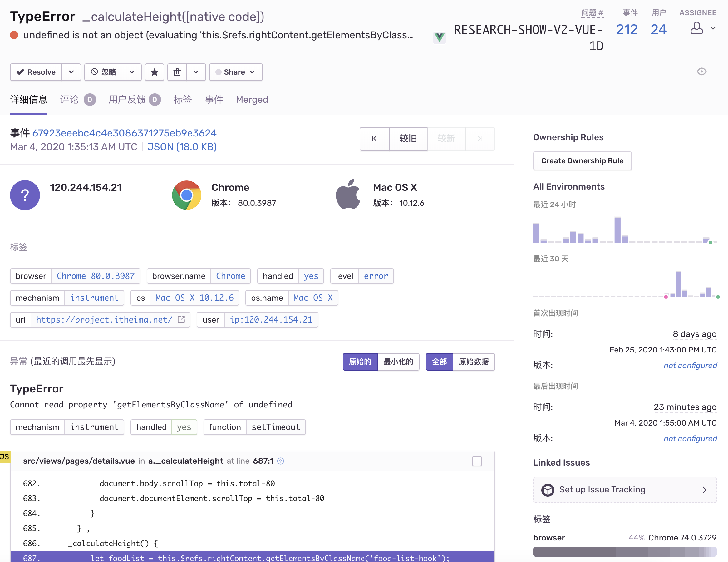Click the browser tag distribution bar
Screen dimensions: 728x562
click(624, 551)
